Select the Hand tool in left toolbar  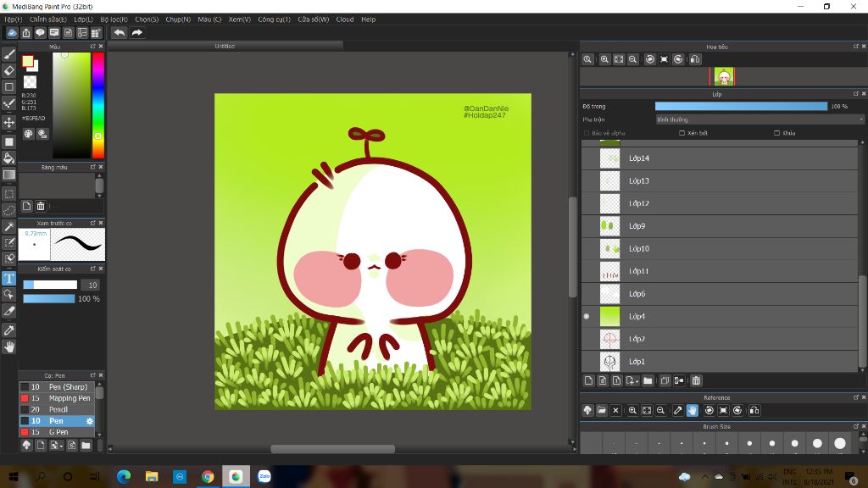tap(9, 347)
